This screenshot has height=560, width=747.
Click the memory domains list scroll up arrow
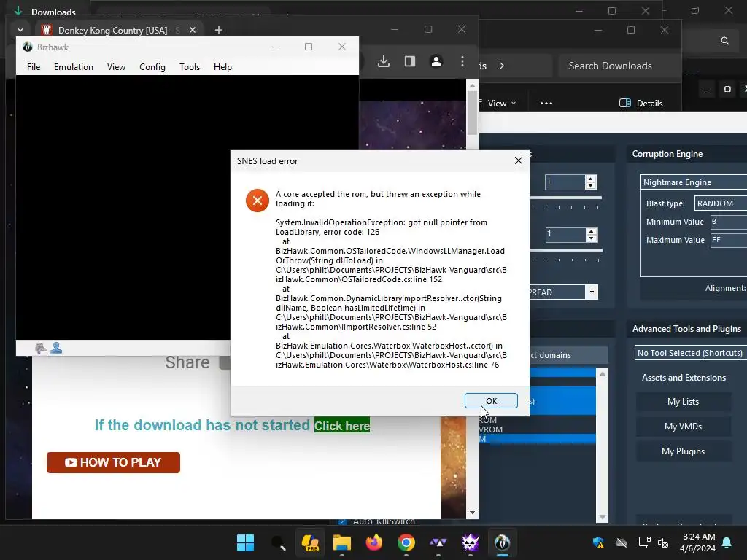click(603, 374)
